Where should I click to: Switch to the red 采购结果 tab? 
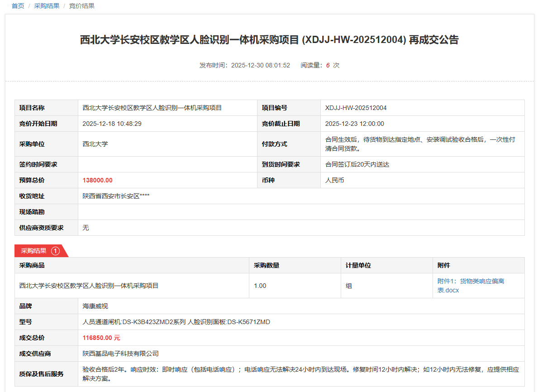34,251
